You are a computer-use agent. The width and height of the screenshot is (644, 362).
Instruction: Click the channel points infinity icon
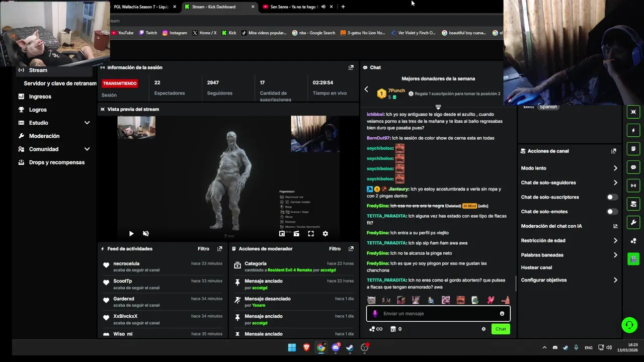pos(376,329)
